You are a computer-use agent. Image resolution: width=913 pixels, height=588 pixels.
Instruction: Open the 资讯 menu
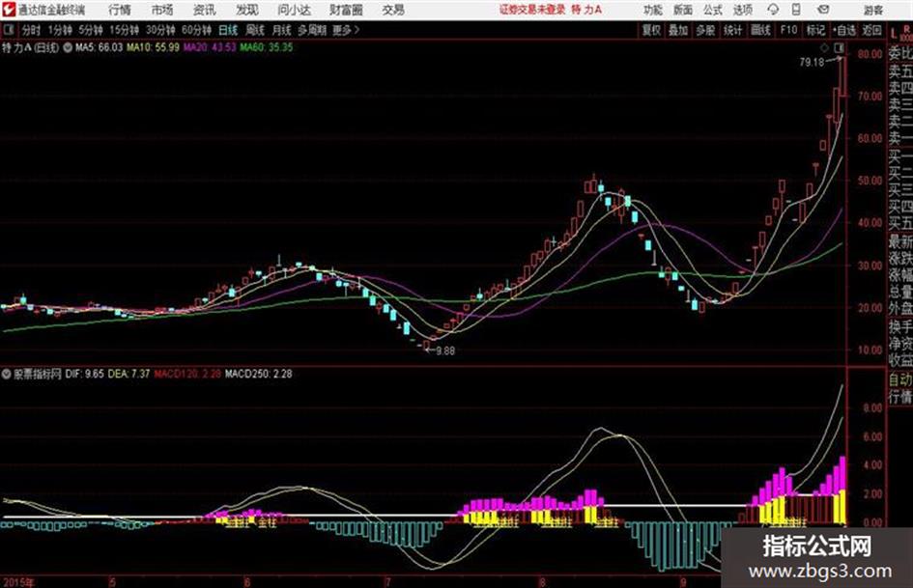tap(205, 10)
